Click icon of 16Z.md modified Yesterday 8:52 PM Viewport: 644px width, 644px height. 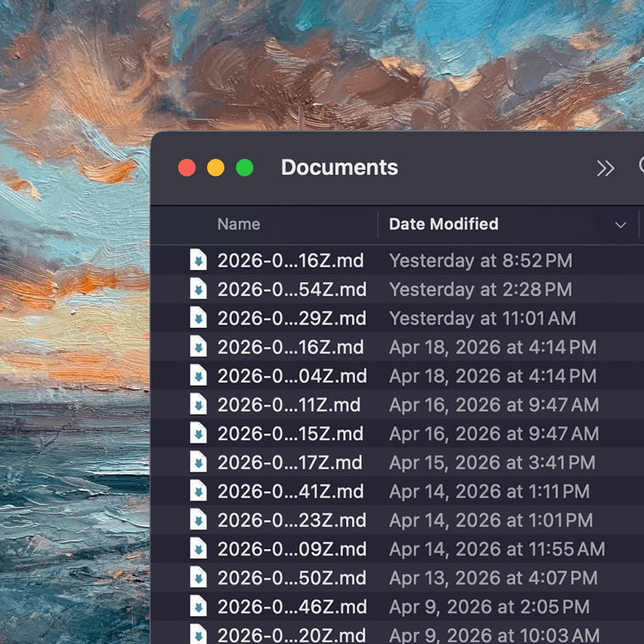(x=198, y=260)
